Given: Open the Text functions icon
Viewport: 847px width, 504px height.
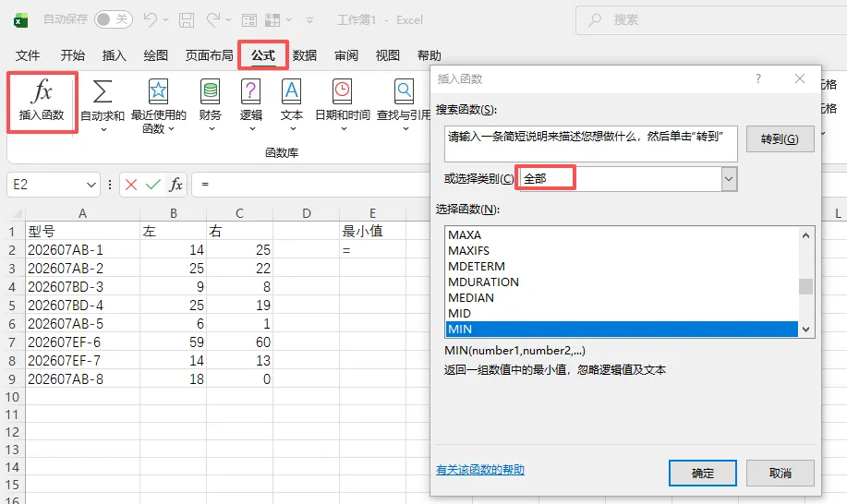Looking at the screenshot, I should pyautogui.click(x=292, y=91).
